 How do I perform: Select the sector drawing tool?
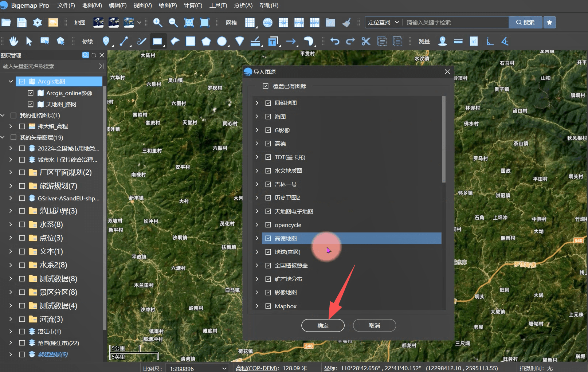pos(240,41)
